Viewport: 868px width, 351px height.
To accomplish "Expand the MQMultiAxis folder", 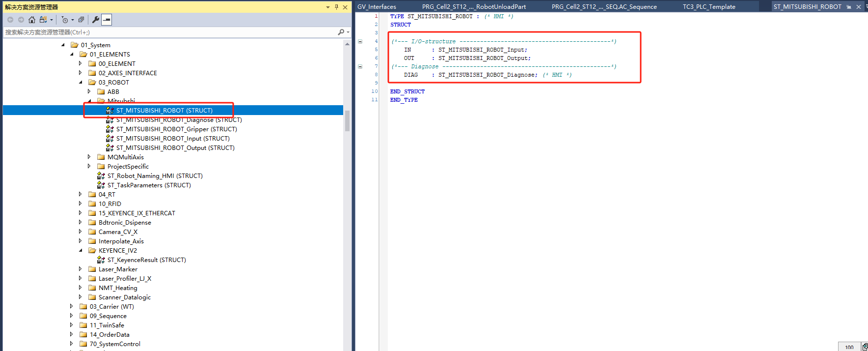I will [89, 157].
